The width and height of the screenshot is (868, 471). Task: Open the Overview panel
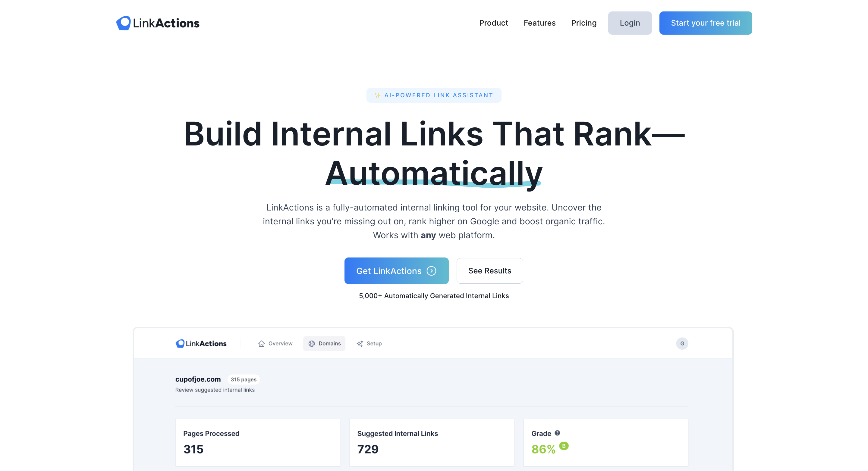[x=275, y=343]
